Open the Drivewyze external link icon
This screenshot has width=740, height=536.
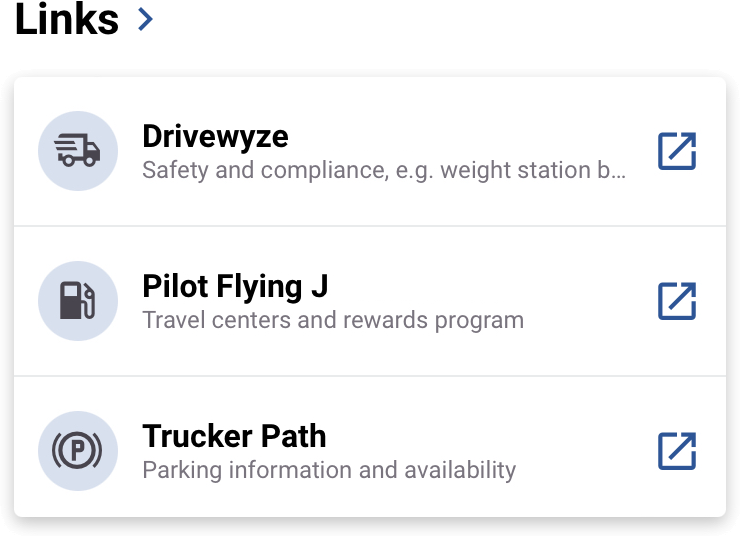point(676,151)
